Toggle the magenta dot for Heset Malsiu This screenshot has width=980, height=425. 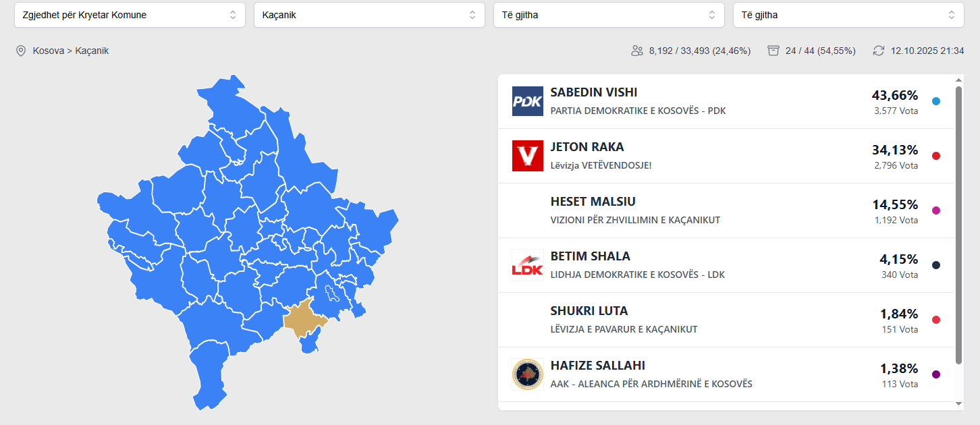(x=935, y=210)
